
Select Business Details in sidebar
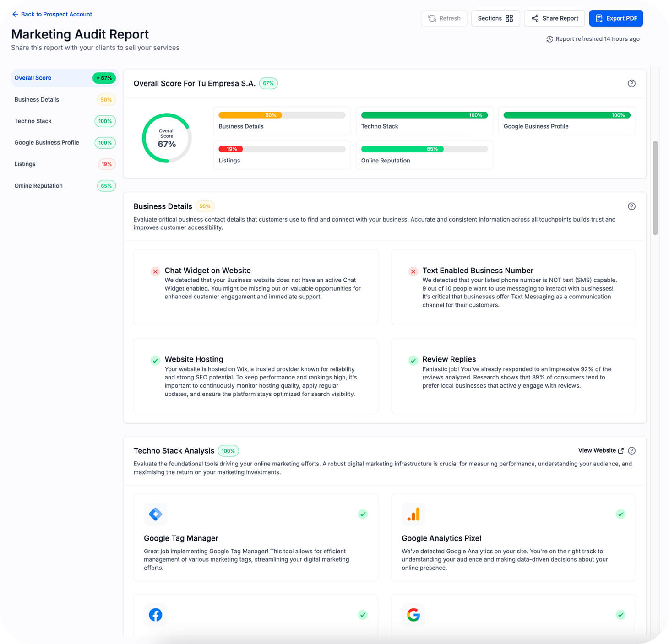pyautogui.click(x=65, y=99)
